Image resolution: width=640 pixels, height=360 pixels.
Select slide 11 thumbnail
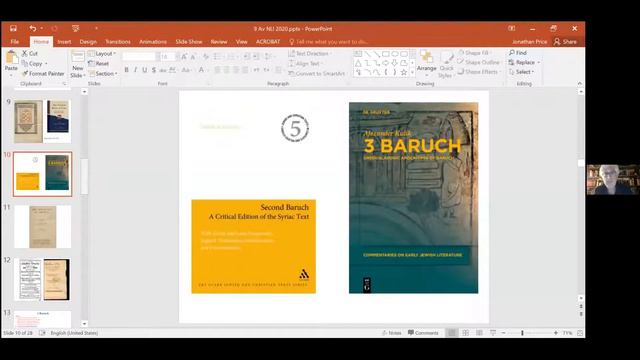click(x=42, y=227)
